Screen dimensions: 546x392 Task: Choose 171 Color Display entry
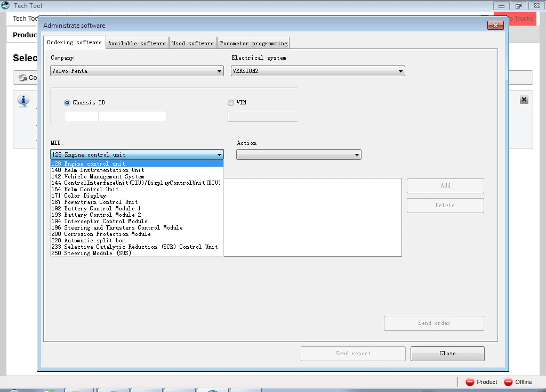tap(137, 195)
